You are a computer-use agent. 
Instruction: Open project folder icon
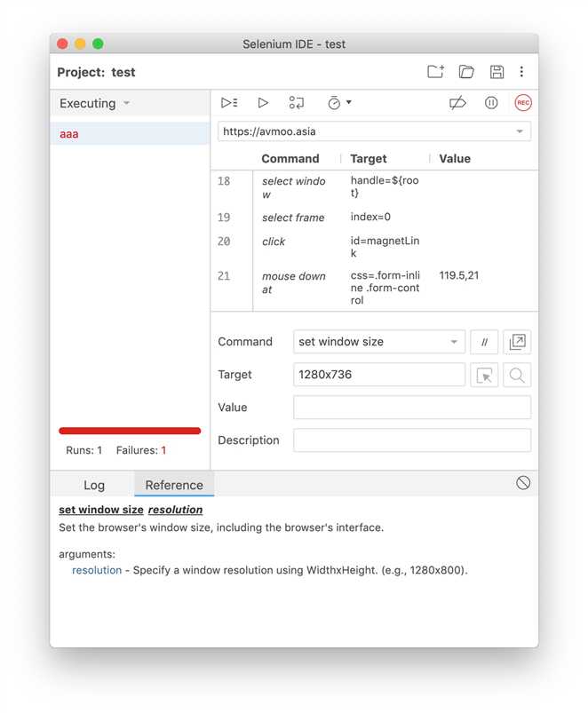click(x=466, y=72)
